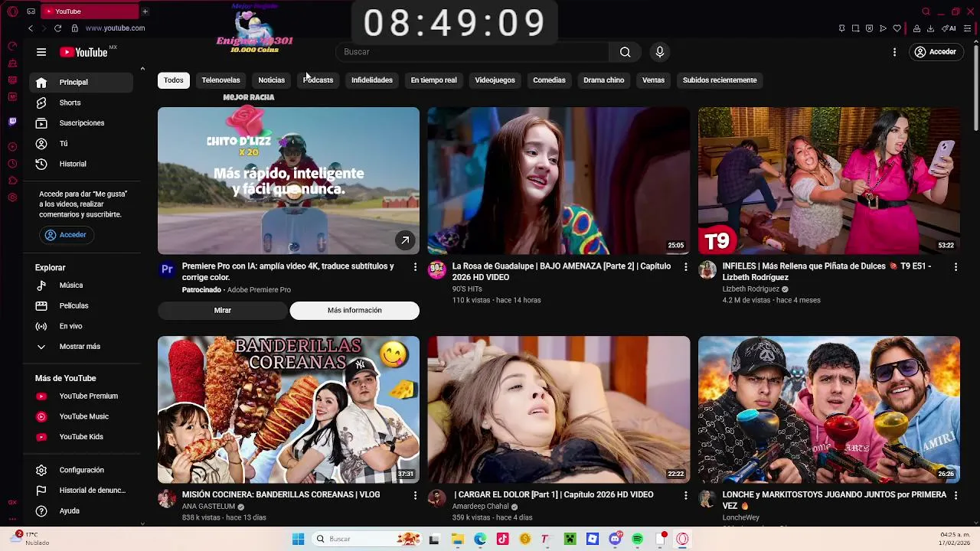Open the Opera menu logo button
980x551 pixels.
(x=12, y=11)
